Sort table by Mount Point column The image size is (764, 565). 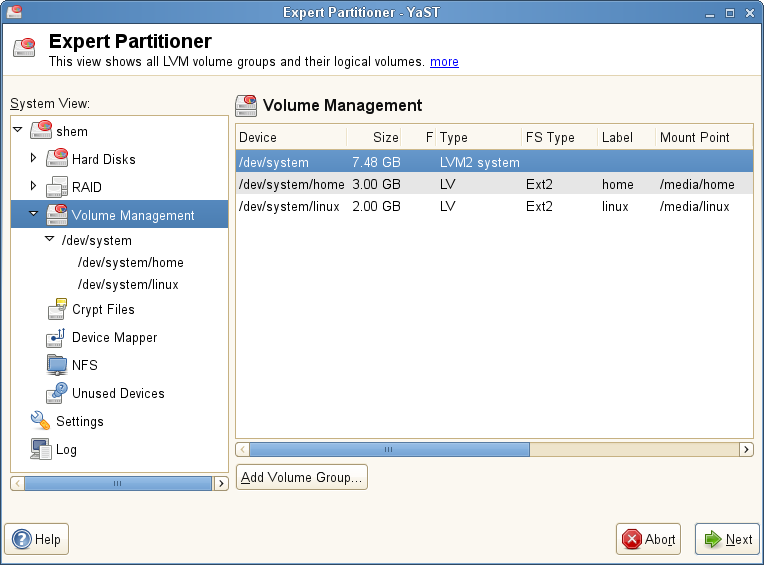click(704, 137)
